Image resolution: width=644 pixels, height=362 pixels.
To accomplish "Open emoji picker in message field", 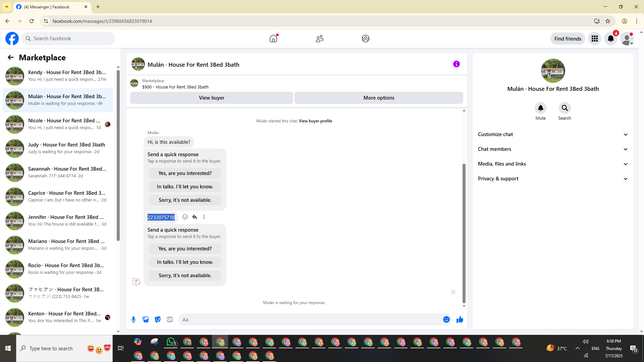I will point(446,319).
